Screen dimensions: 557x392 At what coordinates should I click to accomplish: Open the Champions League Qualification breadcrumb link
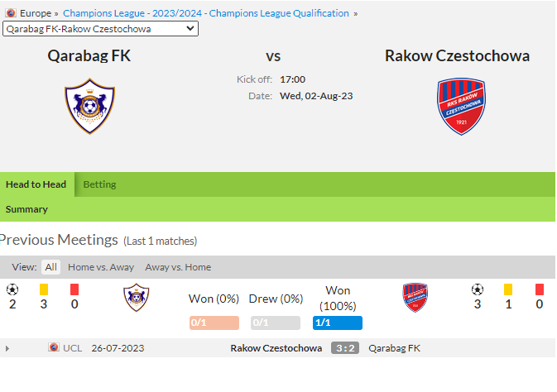(206, 13)
